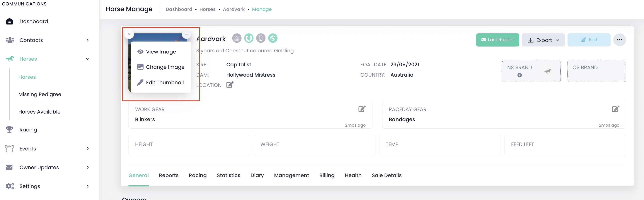Viewport: 644px width, 200px height.
Task: Select View Image from image menu
Action: pos(161,52)
